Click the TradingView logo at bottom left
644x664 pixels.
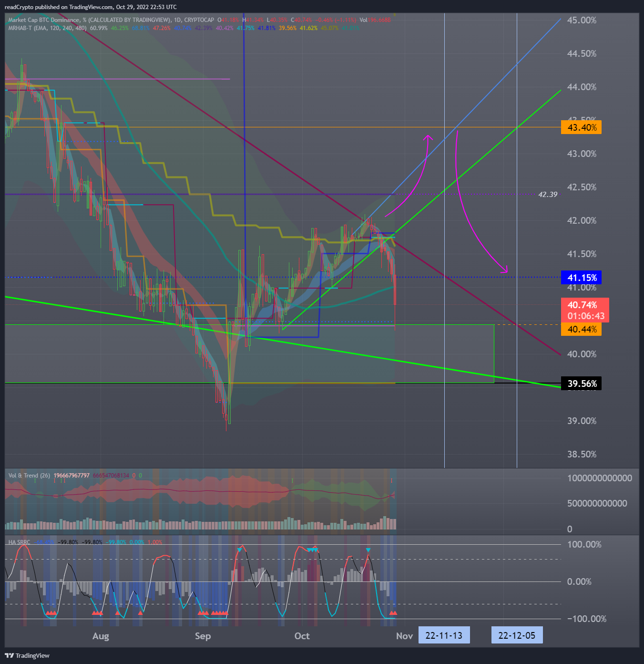27,655
